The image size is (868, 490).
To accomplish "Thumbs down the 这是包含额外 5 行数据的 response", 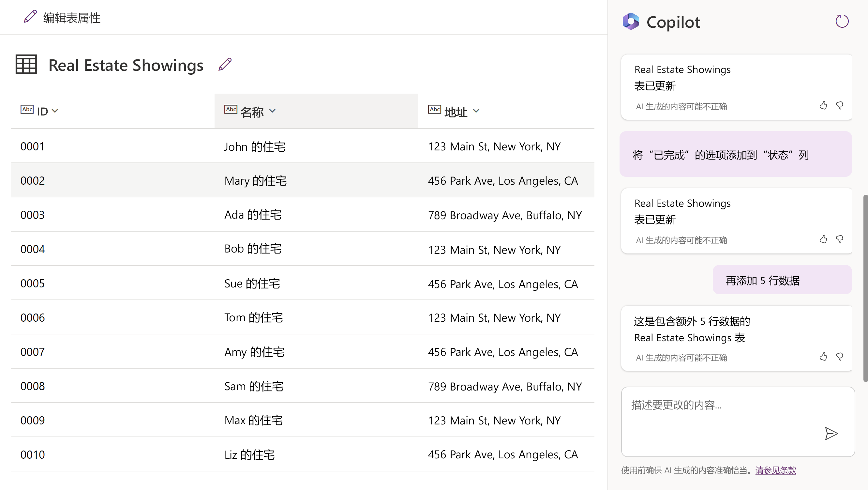I will click(x=840, y=357).
